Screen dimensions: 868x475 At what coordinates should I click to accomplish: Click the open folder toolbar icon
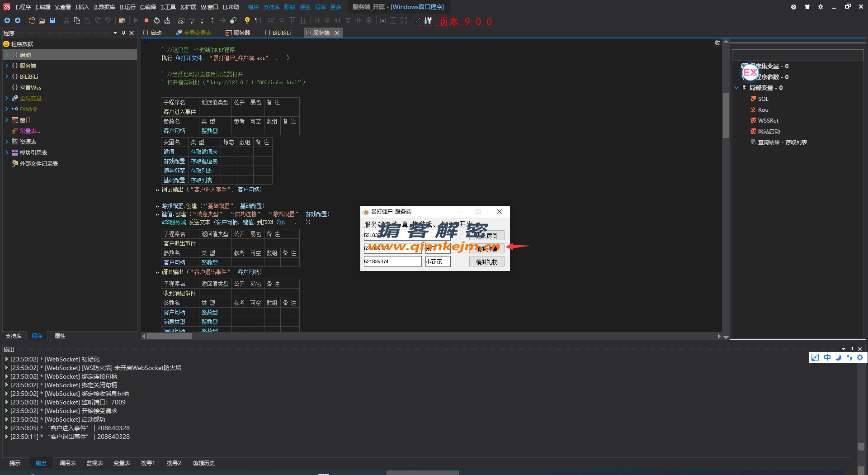click(x=42, y=21)
